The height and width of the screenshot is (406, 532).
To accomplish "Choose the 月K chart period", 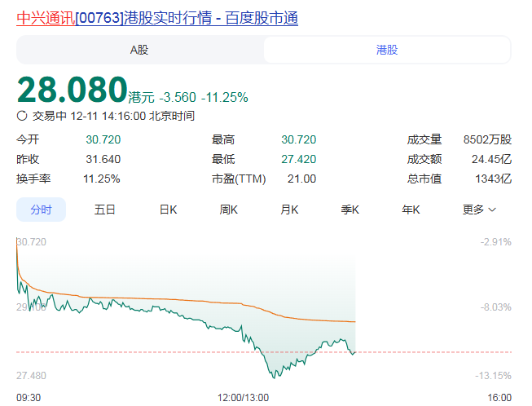I will click(x=289, y=210).
